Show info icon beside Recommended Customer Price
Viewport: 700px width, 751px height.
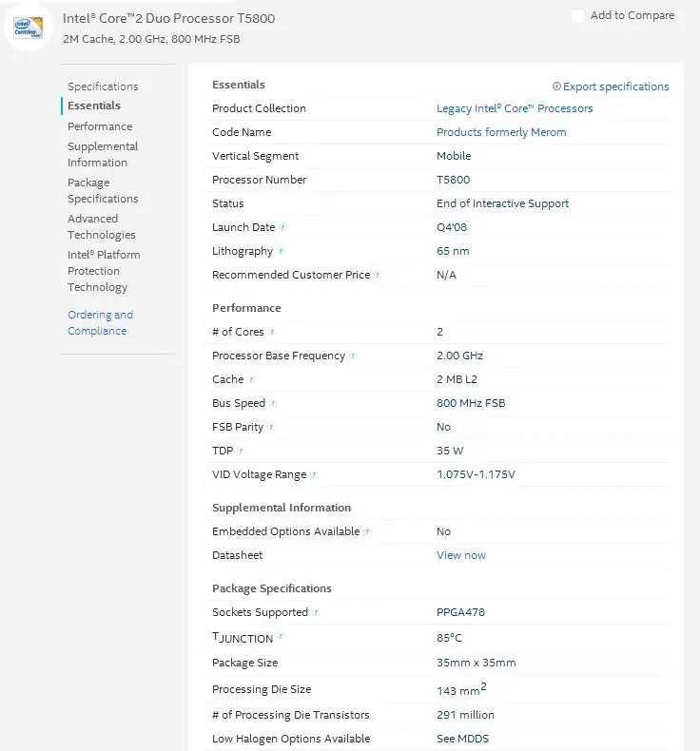378,275
